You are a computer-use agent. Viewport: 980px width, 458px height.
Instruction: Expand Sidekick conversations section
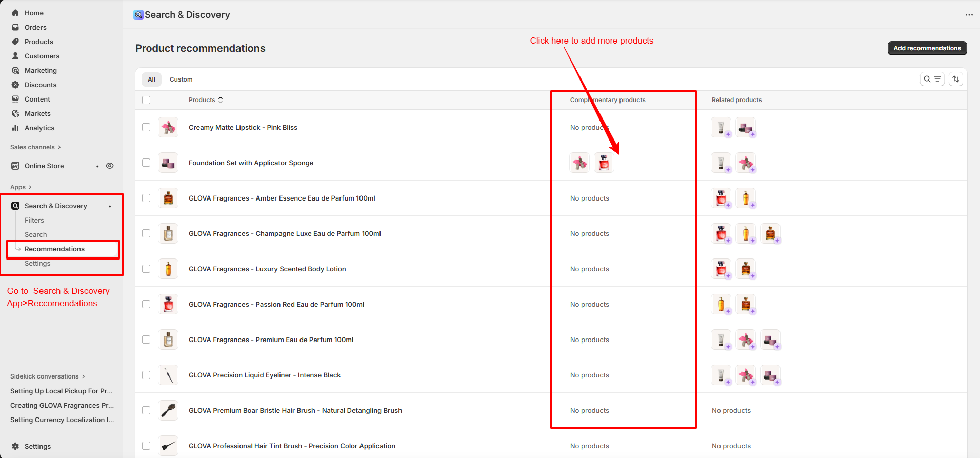[x=48, y=376]
